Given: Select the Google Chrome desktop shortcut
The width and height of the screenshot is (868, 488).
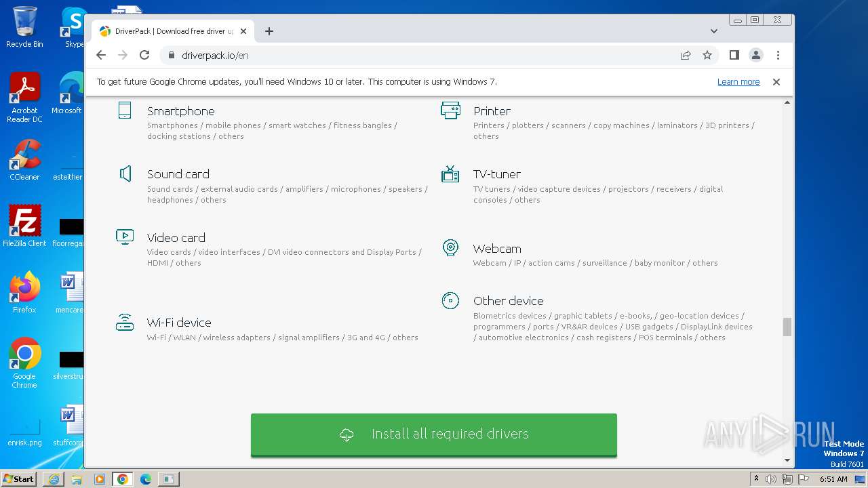Looking at the screenshot, I should 24,363.
